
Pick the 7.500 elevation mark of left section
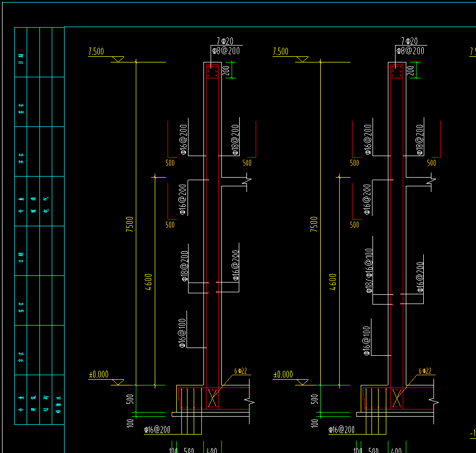coord(96,51)
